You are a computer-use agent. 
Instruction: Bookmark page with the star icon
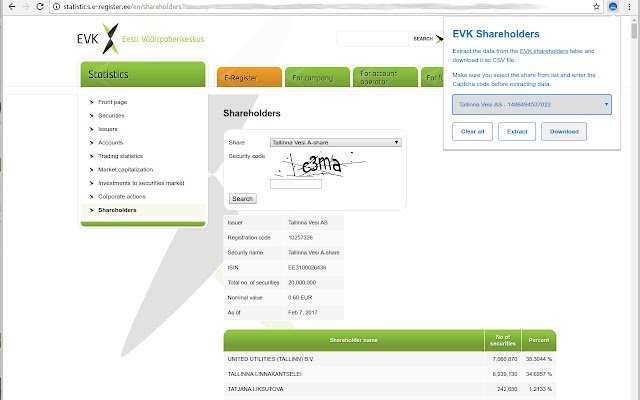click(596, 7)
